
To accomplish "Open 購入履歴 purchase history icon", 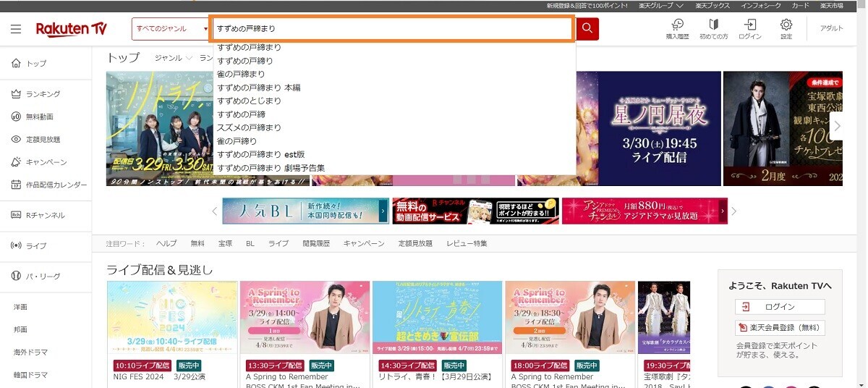I will (677, 28).
